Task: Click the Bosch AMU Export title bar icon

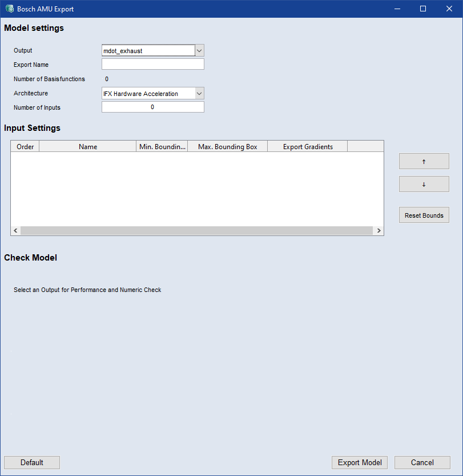Action: tap(9, 9)
